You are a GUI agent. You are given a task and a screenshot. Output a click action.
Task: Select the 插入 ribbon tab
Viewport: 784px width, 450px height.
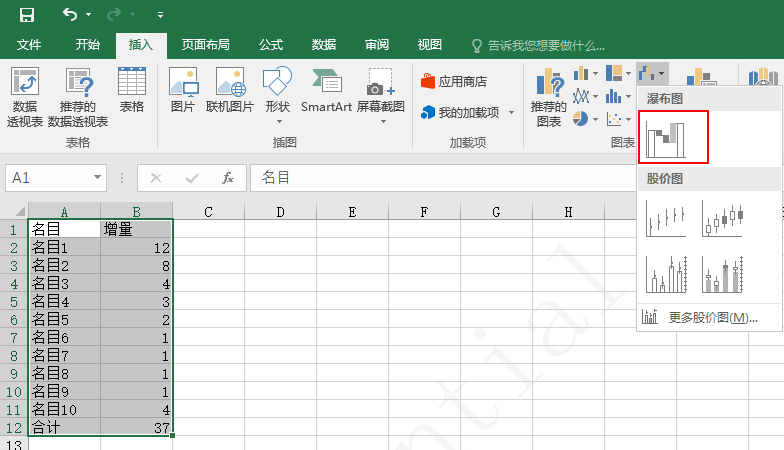click(x=141, y=45)
